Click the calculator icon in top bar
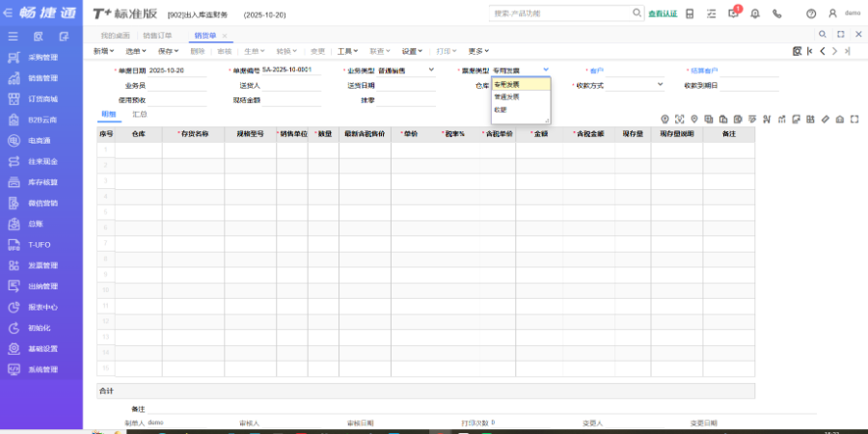The width and height of the screenshot is (868, 434). tap(690, 14)
